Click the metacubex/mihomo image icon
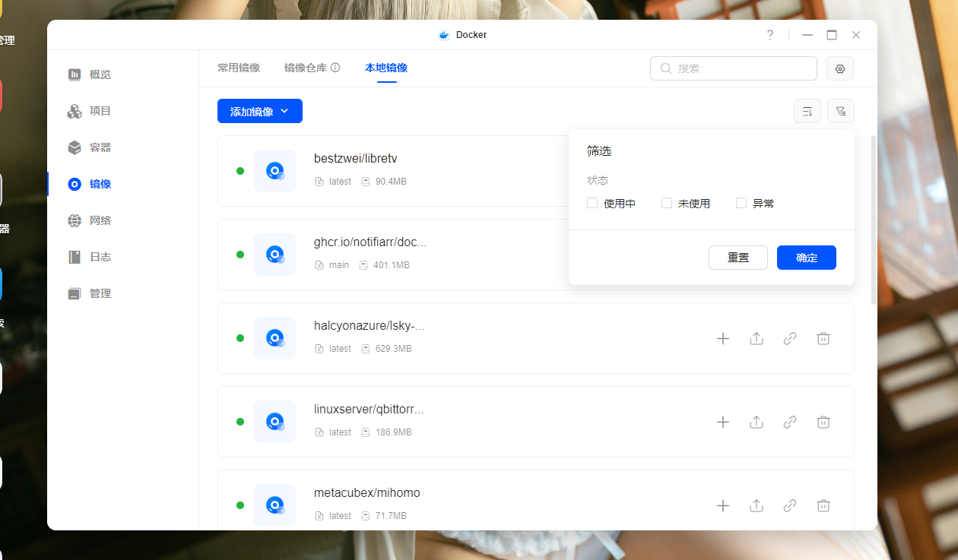 274,505
